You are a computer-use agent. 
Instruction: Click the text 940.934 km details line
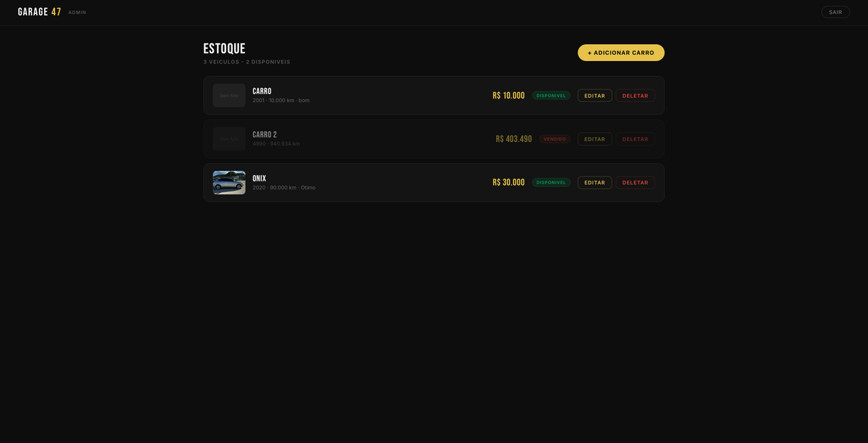tap(276, 144)
